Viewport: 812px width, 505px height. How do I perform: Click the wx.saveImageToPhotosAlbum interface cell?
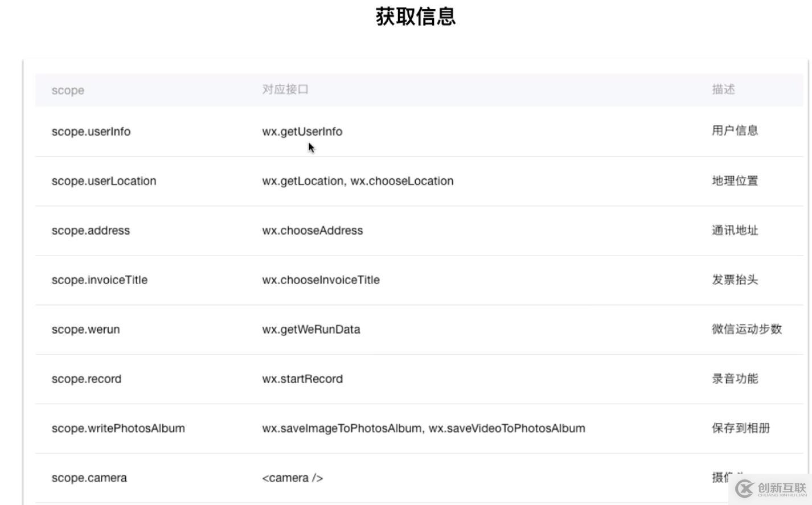click(424, 429)
